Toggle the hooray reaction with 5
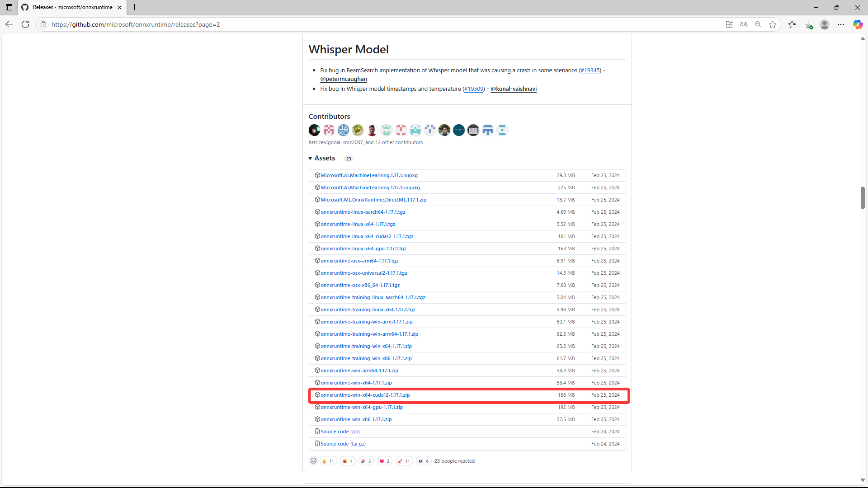Screen dimensions: 868x488 [366, 461]
